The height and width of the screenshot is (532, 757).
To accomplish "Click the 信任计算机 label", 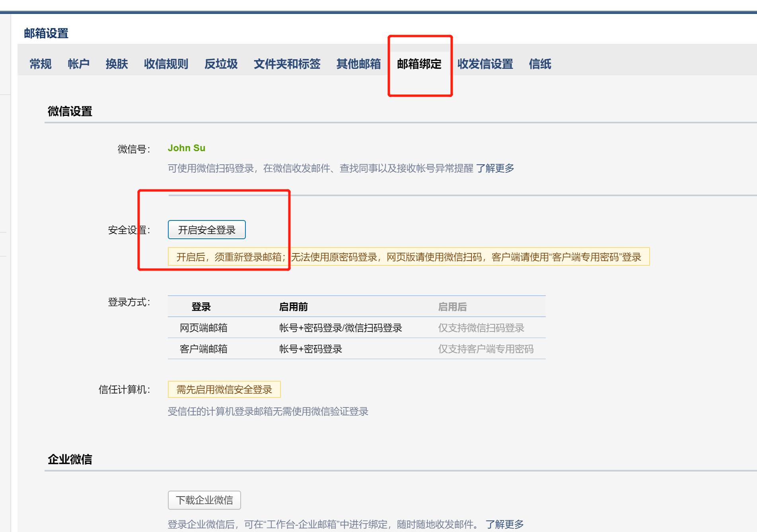I will coord(125,390).
